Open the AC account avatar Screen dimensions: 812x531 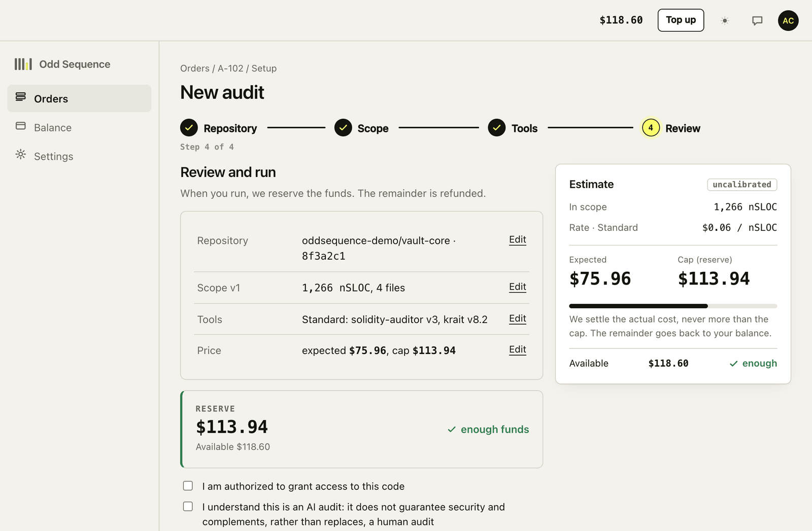click(788, 20)
